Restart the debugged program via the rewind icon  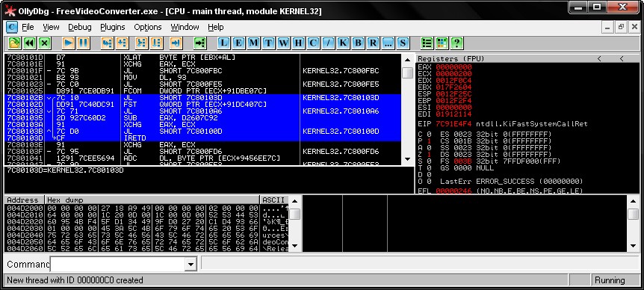point(29,43)
